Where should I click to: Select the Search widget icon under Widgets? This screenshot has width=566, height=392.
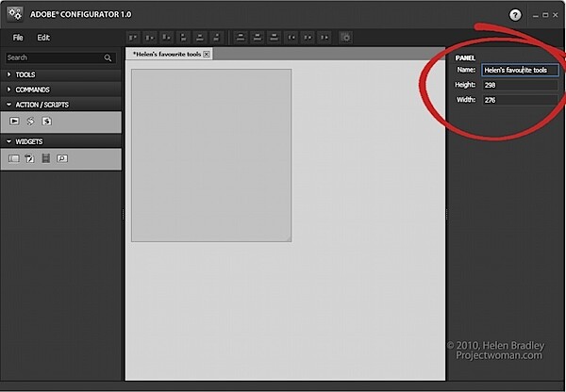click(x=62, y=158)
